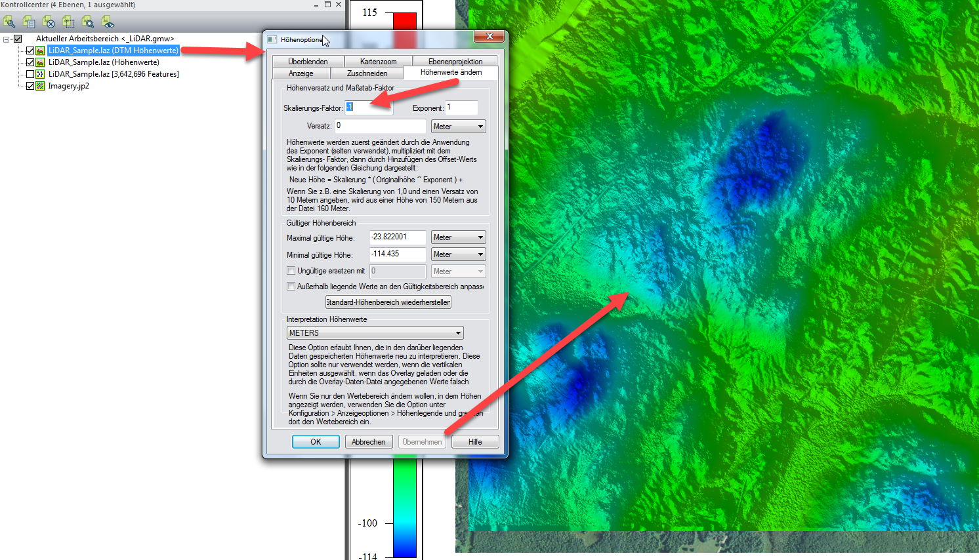The image size is (979, 560).
Task: Click zoom-to-layer magnifier icon in Kontrollcenter
Action: click(88, 22)
